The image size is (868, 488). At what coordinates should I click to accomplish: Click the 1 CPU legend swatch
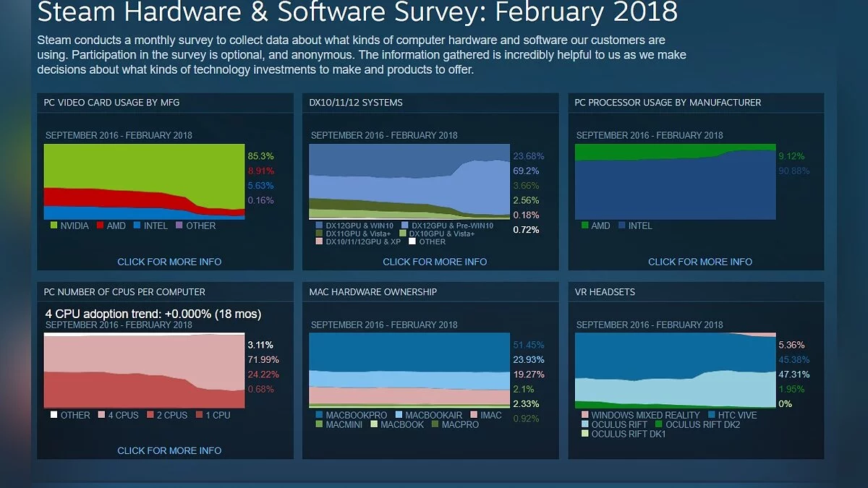point(198,415)
